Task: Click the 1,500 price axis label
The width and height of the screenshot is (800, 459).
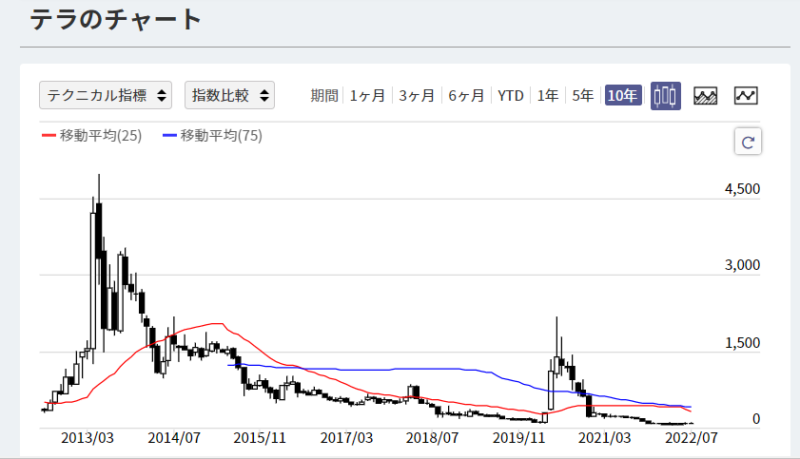Action: click(742, 343)
